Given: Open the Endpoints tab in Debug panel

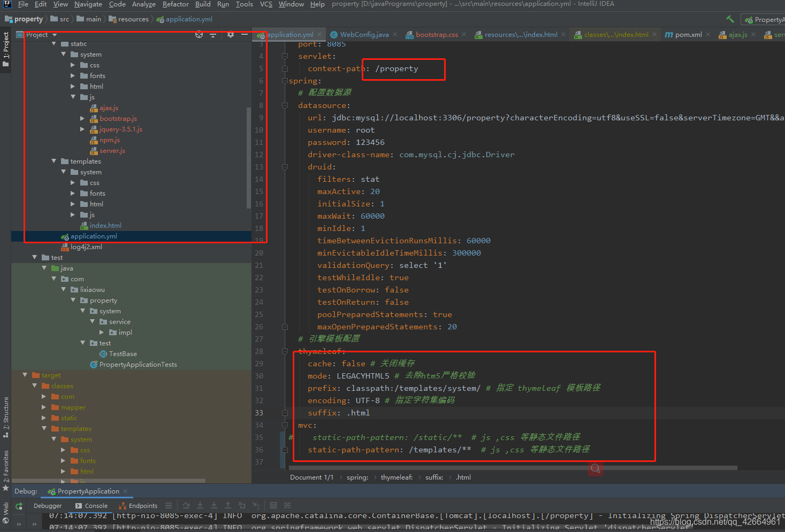Looking at the screenshot, I should coord(138,506).
